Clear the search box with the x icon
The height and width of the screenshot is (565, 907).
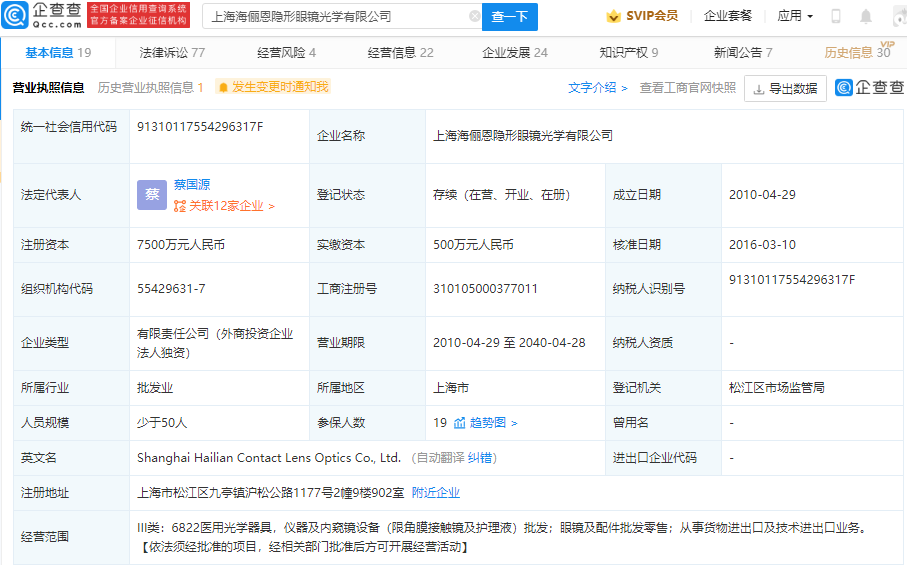tap(474, 16)
